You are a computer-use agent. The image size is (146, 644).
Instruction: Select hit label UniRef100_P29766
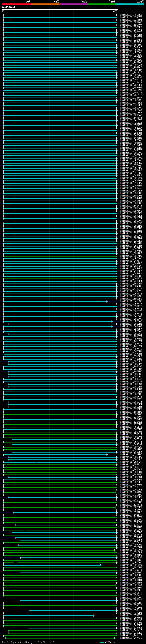point(131,22)
